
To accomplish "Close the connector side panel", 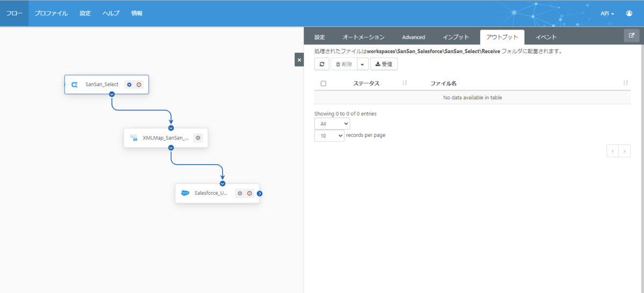I will pos(299,60).
